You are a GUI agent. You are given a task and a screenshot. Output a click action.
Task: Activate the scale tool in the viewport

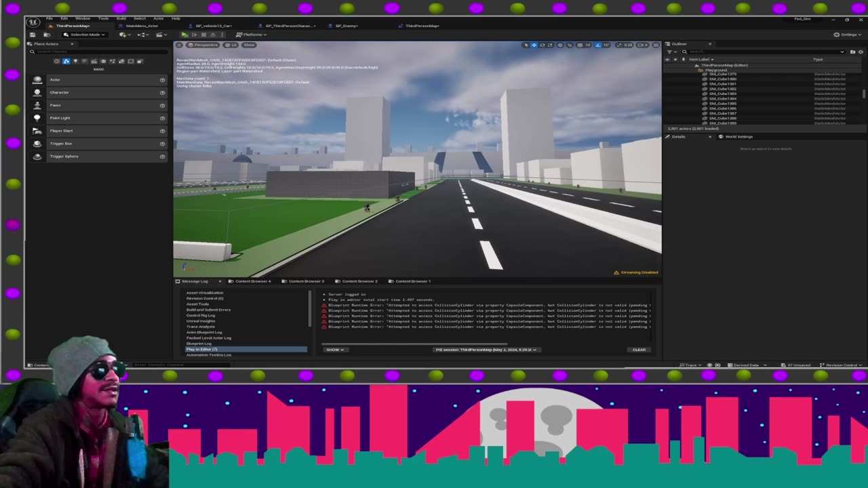click(550, 45)
